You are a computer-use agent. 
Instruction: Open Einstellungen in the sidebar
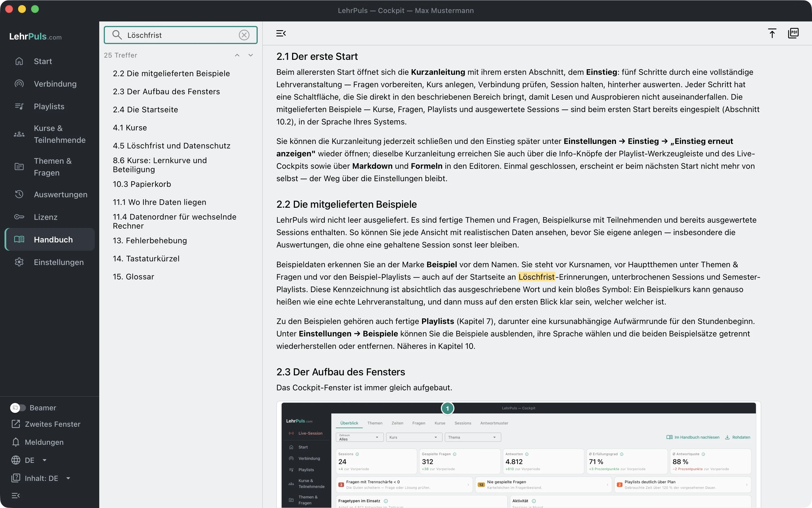(50, 262)
